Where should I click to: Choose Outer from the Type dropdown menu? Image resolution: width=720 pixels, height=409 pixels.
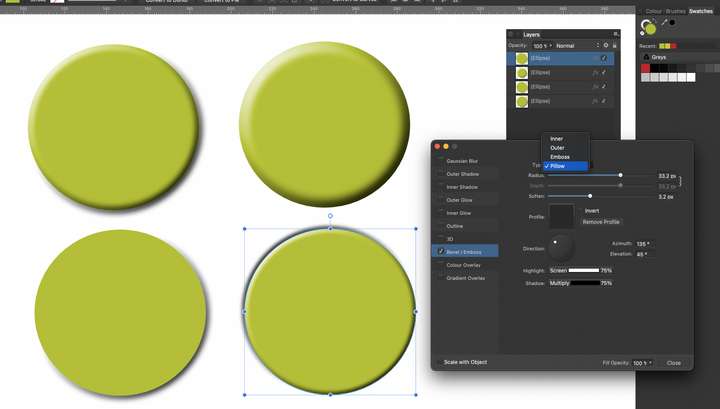point(565,148)
